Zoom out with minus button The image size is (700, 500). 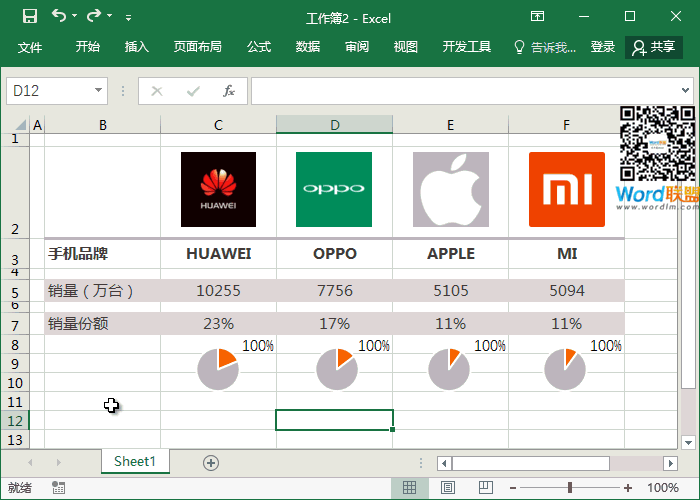pos(513,488)
